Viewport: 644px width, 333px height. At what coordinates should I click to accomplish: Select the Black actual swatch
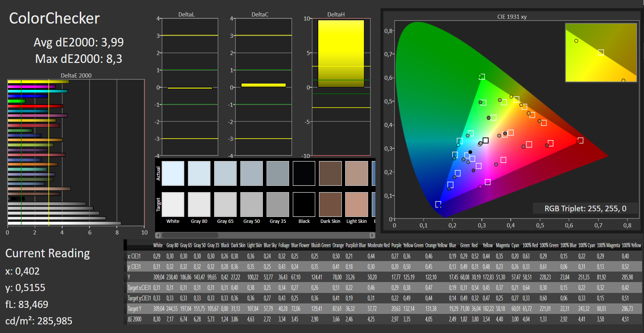tap(304, 173)
